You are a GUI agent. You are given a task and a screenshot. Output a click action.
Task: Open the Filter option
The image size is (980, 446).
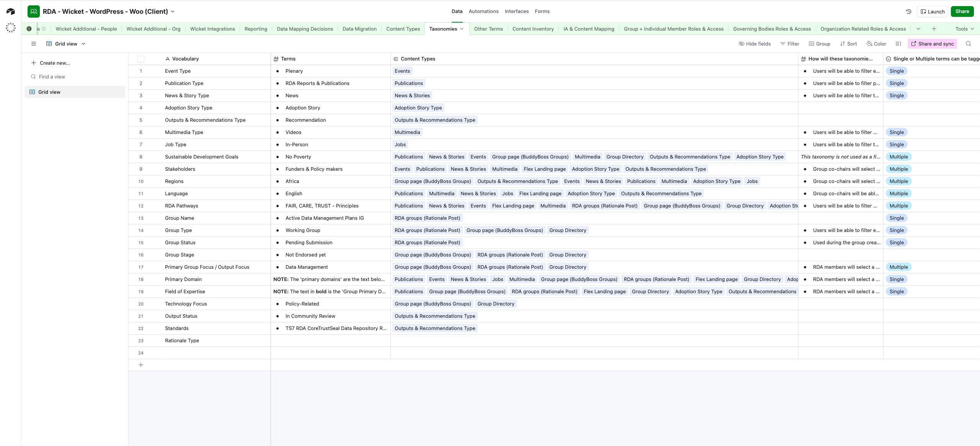click(x=790, y=44)
